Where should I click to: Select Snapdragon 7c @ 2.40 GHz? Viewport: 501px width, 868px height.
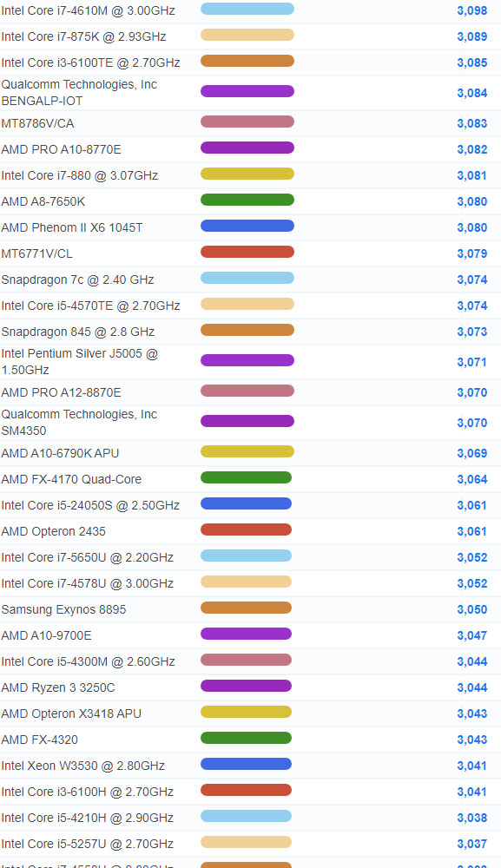click(77, 279)
